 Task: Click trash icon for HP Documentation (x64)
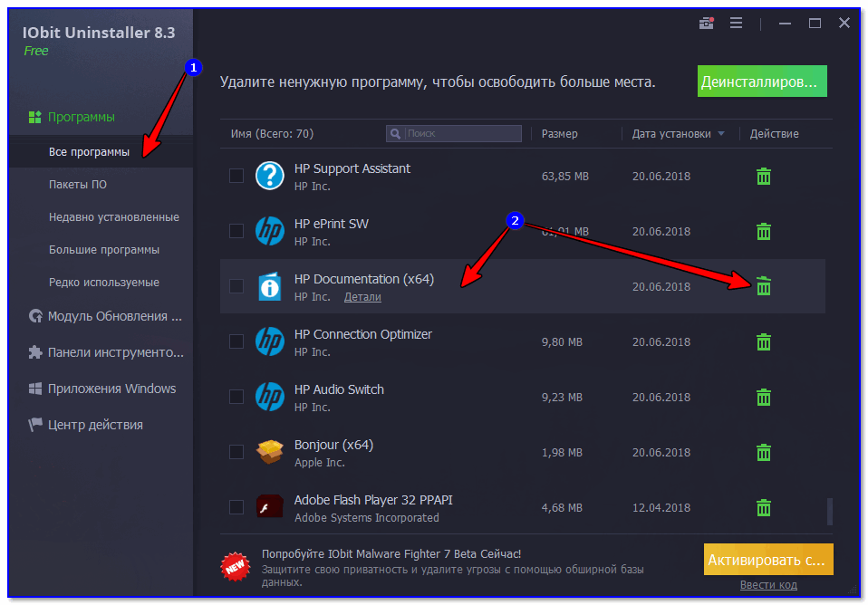pyautogui.click(x=764, y=286)
